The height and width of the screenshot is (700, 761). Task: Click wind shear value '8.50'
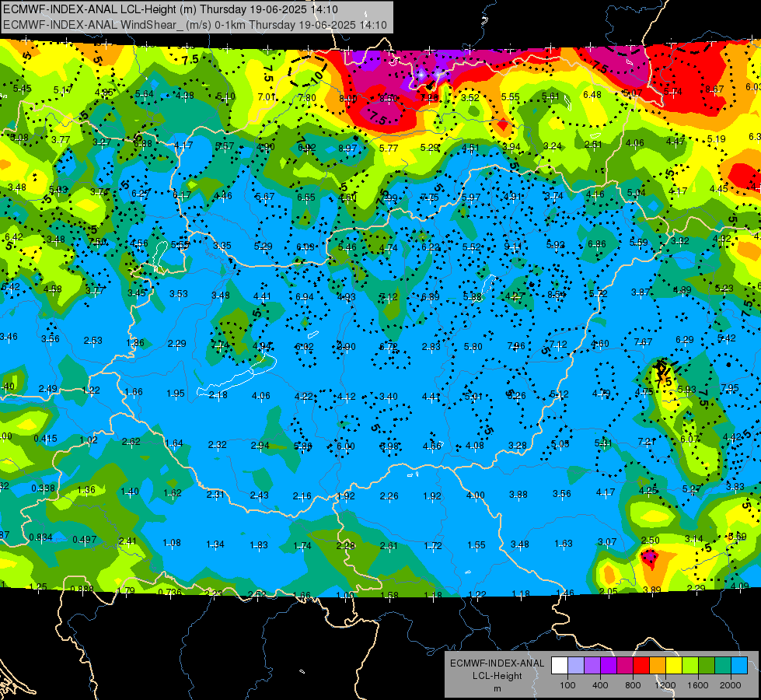[389, 98]
